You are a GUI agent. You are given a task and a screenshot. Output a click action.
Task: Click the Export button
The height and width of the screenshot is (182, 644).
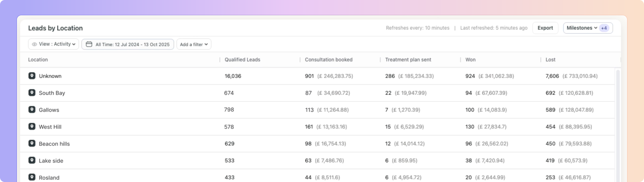tap(545, 28)
